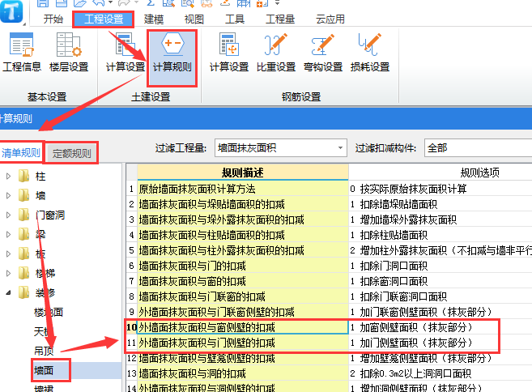Select row 墙面抹灰面积与柱贴墙面积的扣减
The height and width of the screenshot is (392, 532).
point(243,235)
